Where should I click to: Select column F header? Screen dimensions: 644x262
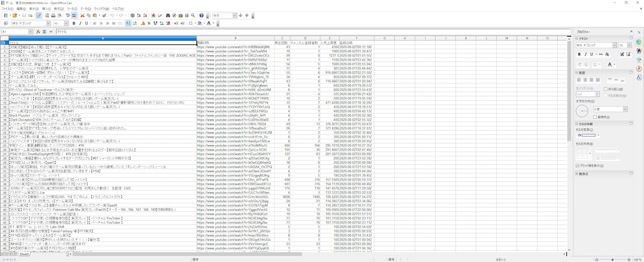(356, 38)
